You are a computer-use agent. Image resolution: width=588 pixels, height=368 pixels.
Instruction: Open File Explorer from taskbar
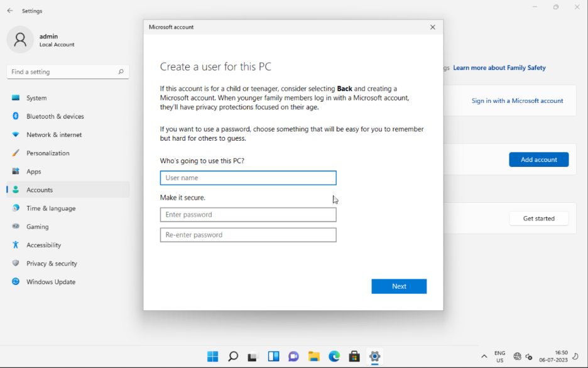pos(314,357)
